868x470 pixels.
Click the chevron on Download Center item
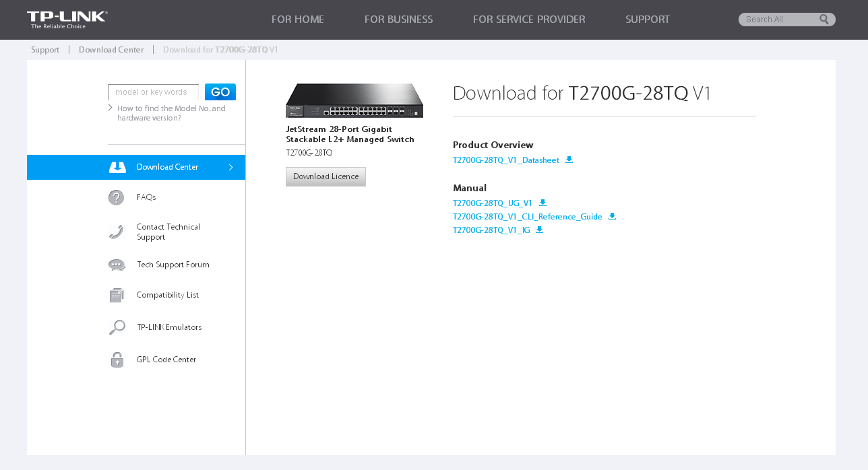tap(231, 167)
